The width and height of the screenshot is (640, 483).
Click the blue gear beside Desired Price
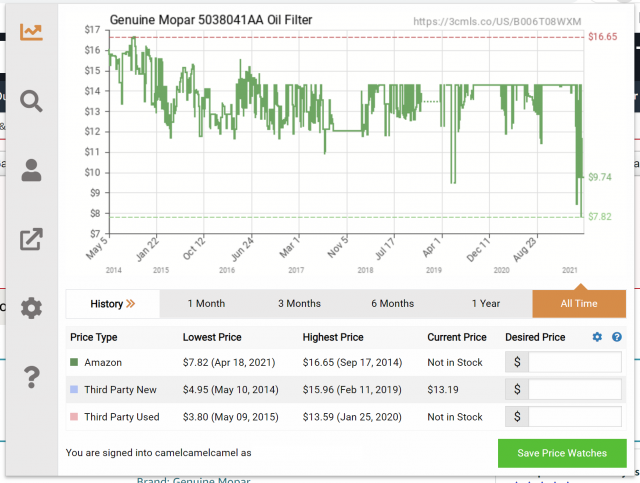598,338
